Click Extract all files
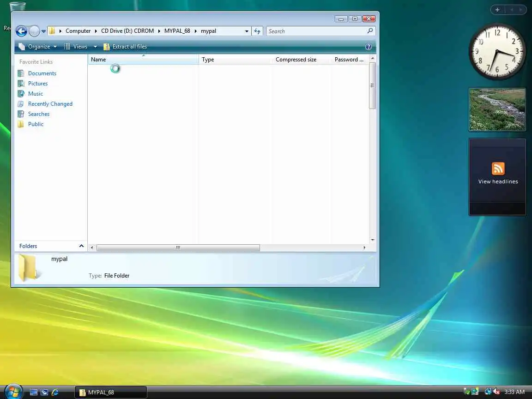 click(x=125, y=47)
